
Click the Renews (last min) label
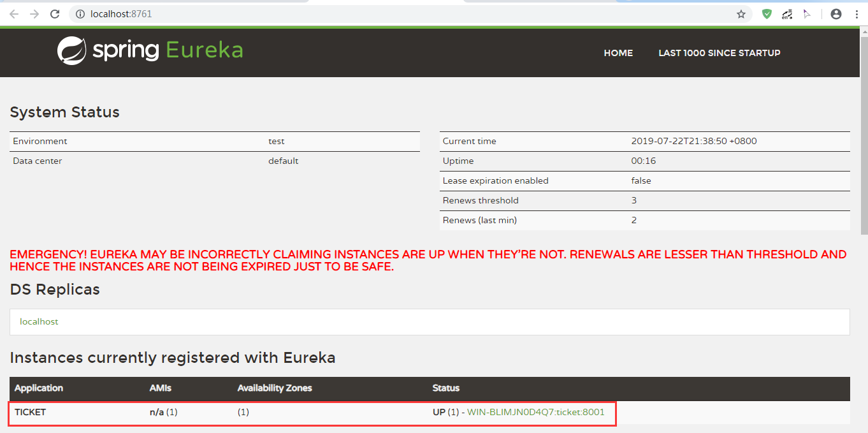click(480, 220)
